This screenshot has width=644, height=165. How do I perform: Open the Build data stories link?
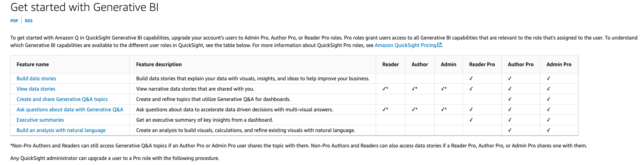[x=36, y=78]
